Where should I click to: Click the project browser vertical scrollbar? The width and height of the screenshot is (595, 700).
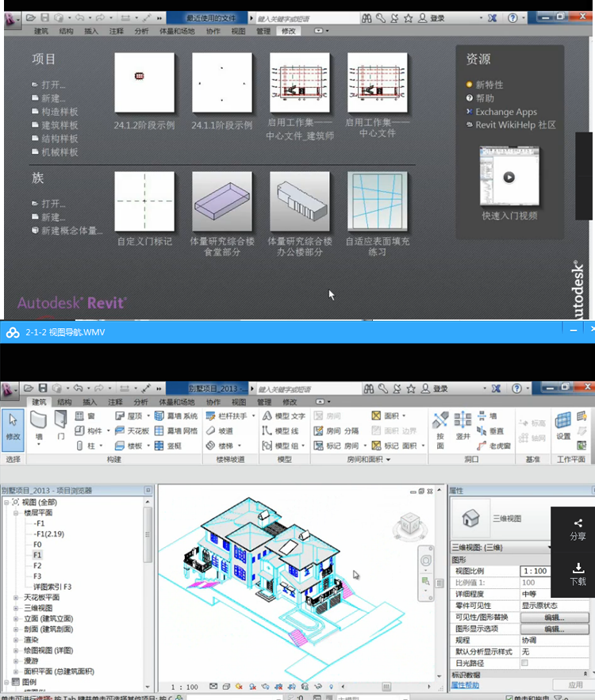[148, 535]
